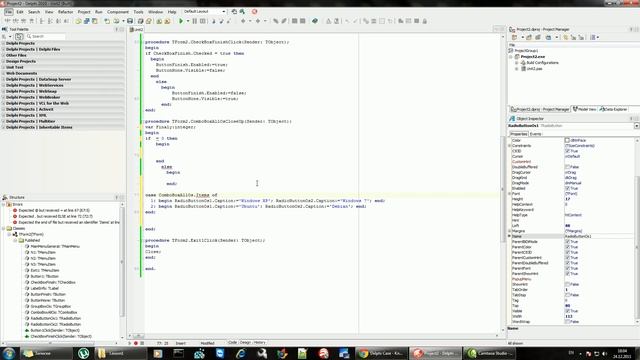Toggle the Ctl3D True checkbox
The height and width of the screenshot is (360, 640).
coord(567,151)
